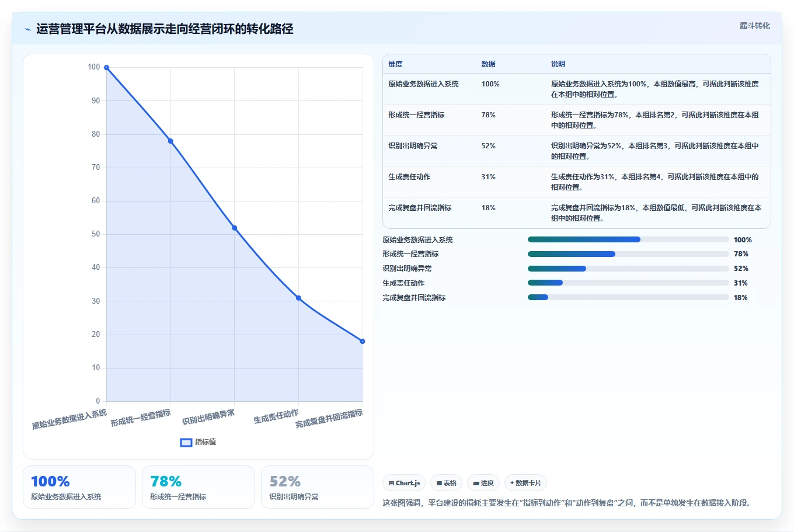The height and width of the screenshot is (532, 794).
Task: Click the 18% progress bar for 完成复盘并回流指标
Action: pos(628,297)
